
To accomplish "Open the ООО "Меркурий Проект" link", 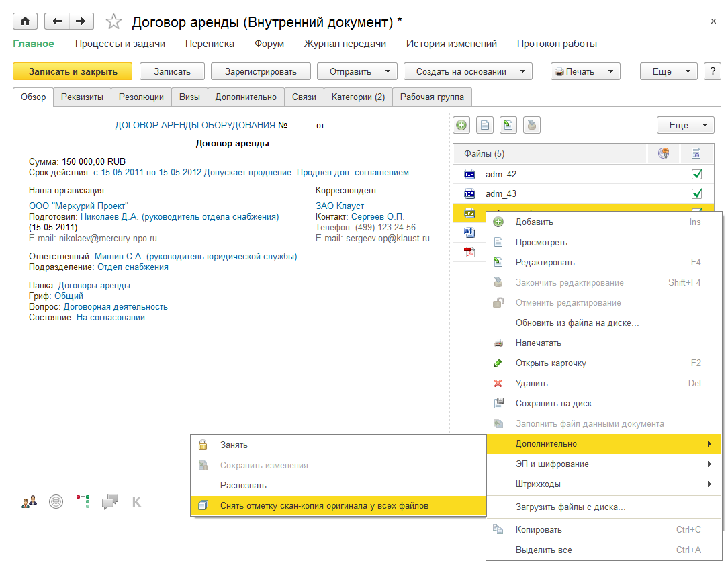I will [x=79, y=206].
